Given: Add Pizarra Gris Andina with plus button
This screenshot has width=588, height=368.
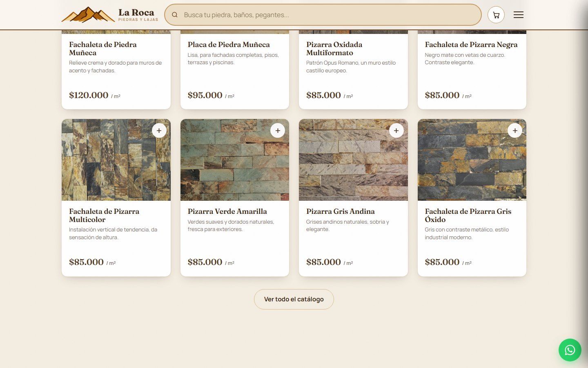Looking at the screenshot, I should (396, 130).
